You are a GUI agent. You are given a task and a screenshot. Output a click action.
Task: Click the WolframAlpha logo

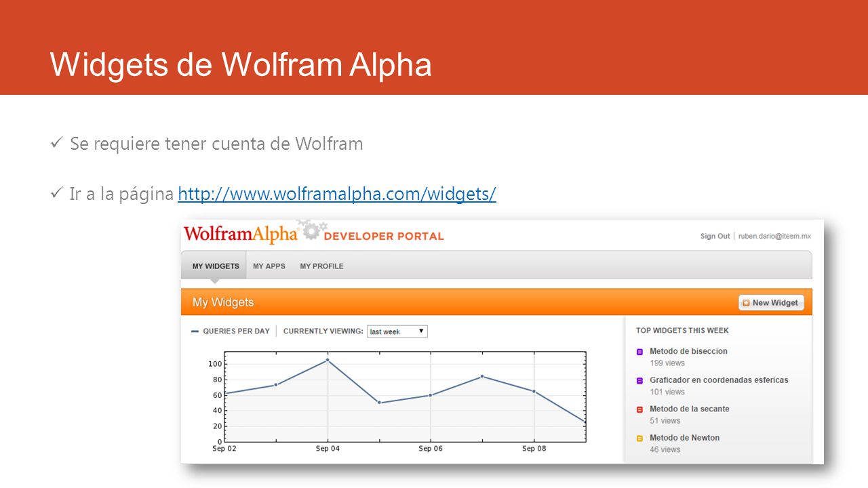pos(240,234)
